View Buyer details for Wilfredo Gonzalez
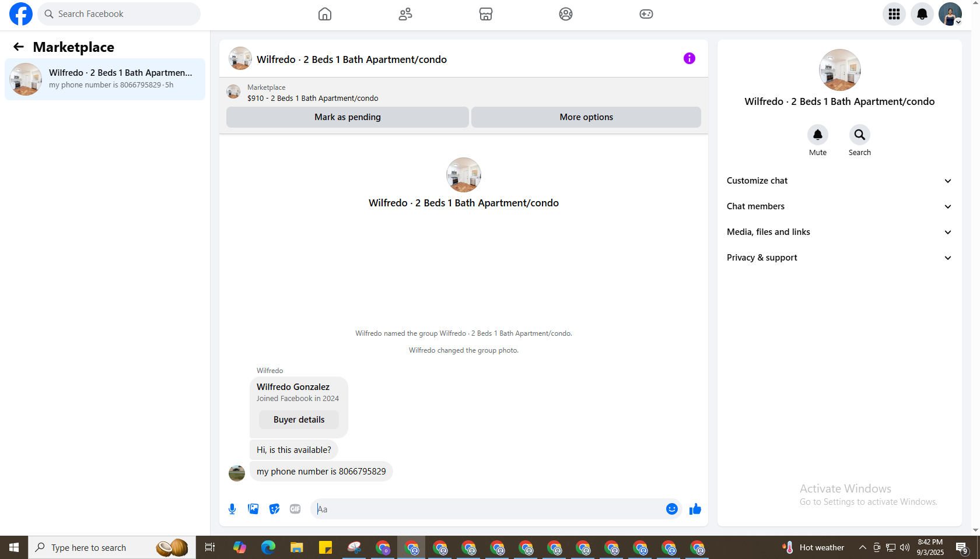Viewport: 980px width, 559px height. (299, 420)
